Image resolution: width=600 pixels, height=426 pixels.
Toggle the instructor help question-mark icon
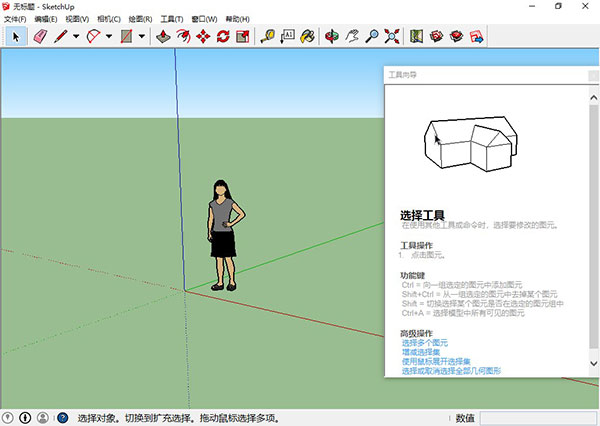coord(62,418)
